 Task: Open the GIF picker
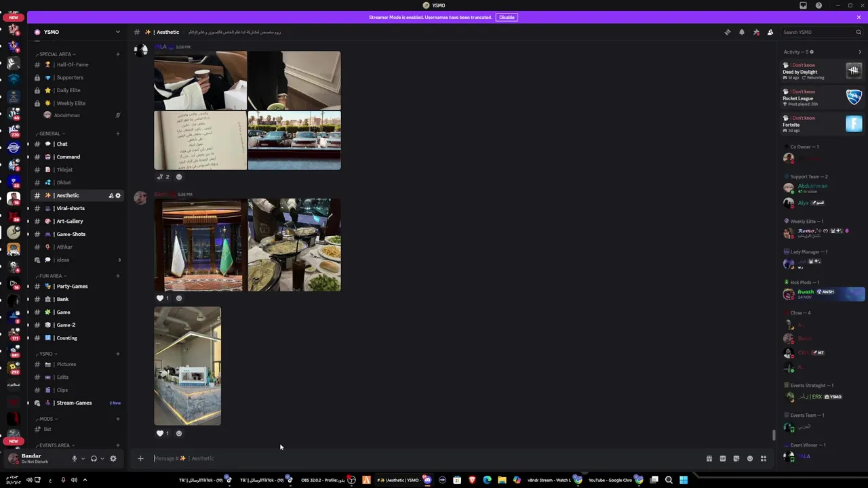click(723, 459)
